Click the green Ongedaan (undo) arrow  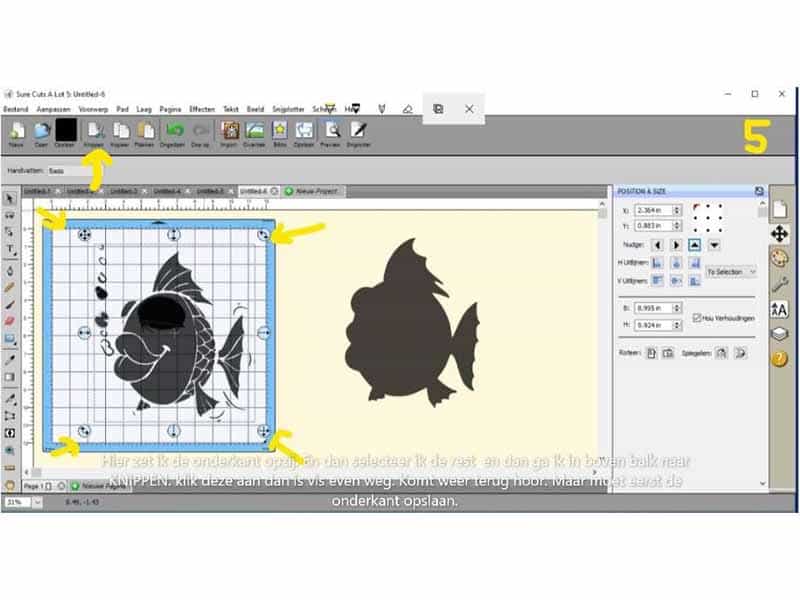tap(173, 131)
